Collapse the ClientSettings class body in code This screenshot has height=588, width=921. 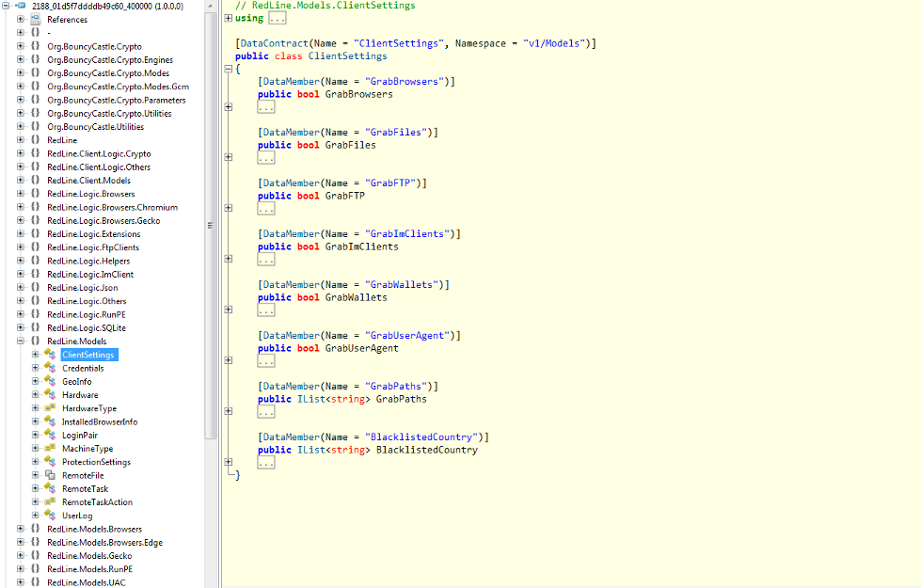[x=229, y=69]
